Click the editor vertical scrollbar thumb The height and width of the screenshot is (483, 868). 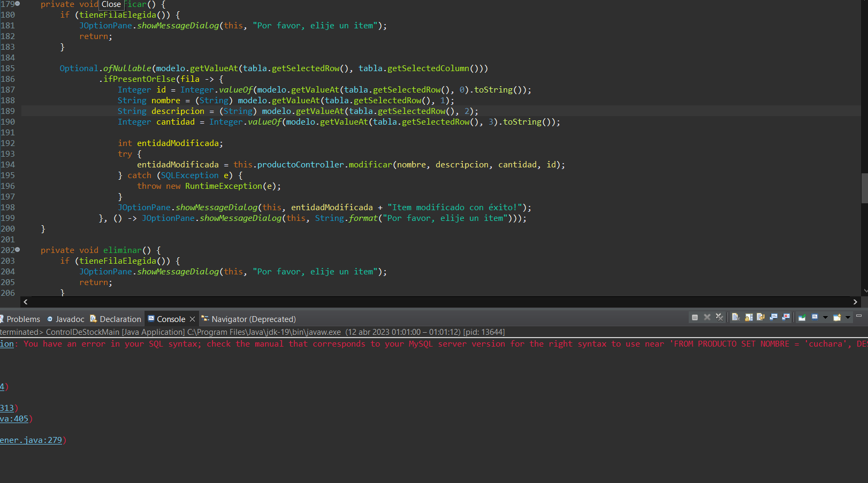click(x=864, y=188)
